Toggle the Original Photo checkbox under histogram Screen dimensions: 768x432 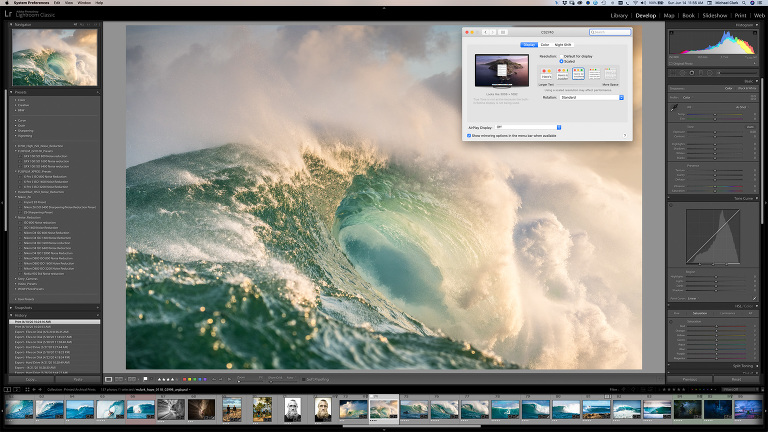pos(671,64)
